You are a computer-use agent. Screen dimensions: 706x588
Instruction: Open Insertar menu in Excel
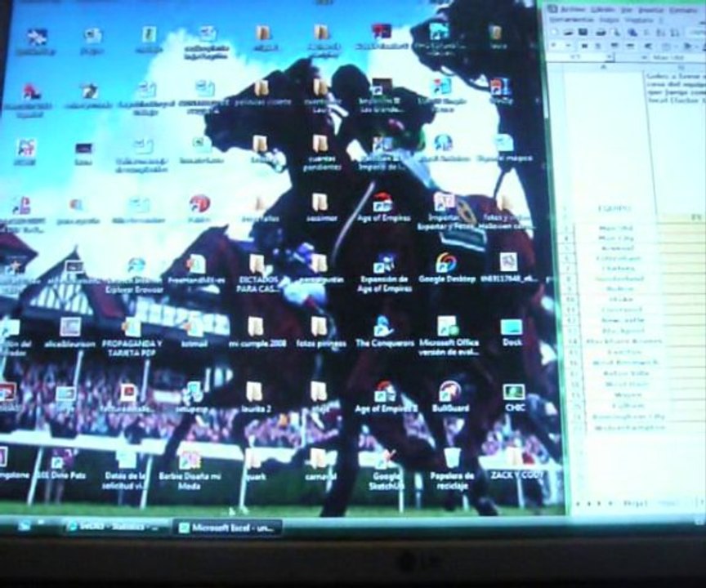click(650, 10)
